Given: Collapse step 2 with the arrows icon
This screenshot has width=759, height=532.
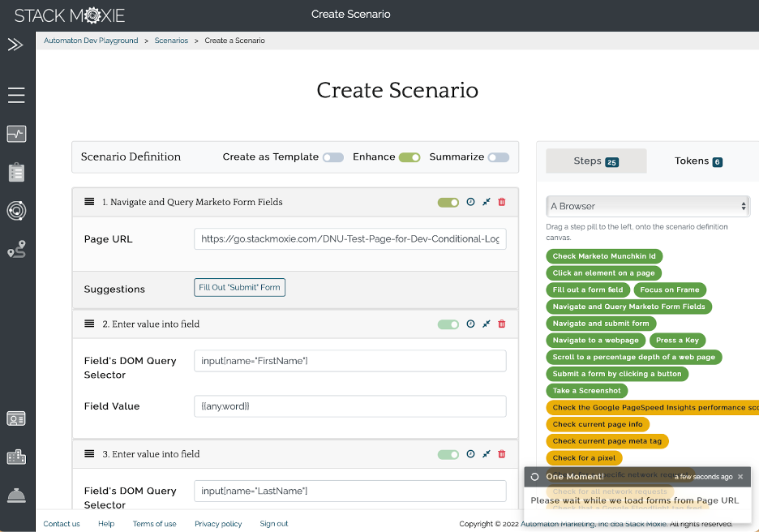Looking at the screenshot, I should 487,324.
